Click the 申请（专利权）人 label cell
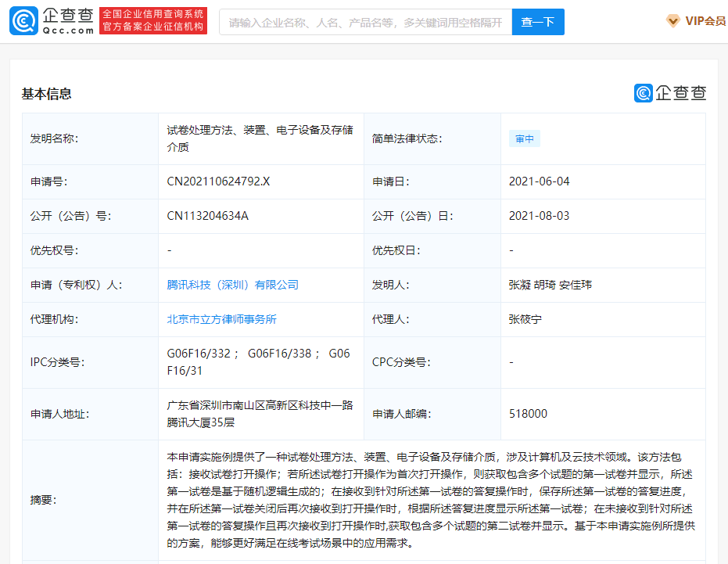This screenshot has width=728, height=564. coord(90,285)
